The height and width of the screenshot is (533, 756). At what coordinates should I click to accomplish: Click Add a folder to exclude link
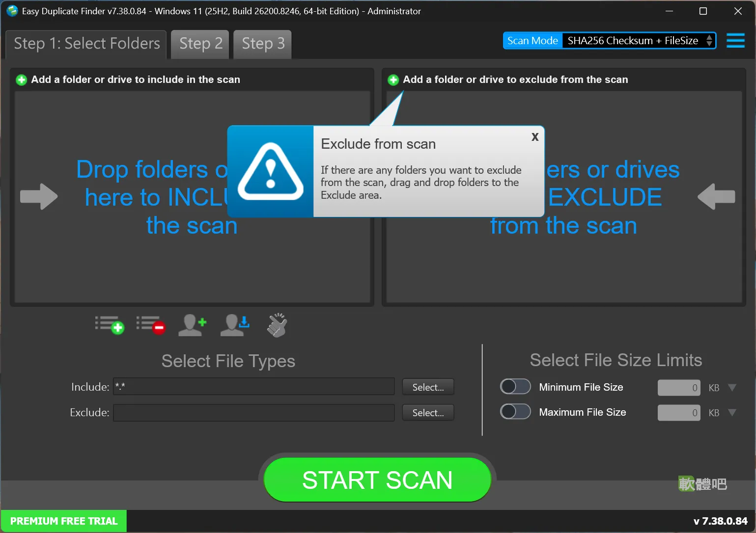(515, 80)
